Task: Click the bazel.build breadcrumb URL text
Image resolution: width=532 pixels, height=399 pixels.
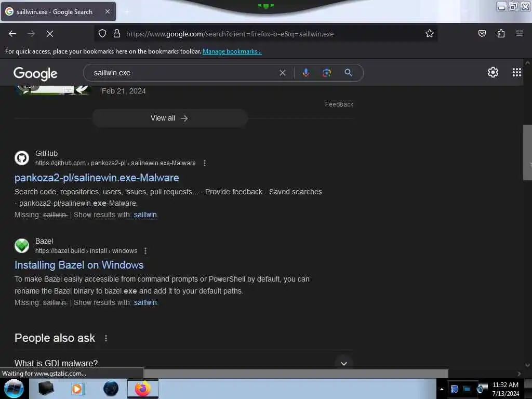Action: point(86,251)
